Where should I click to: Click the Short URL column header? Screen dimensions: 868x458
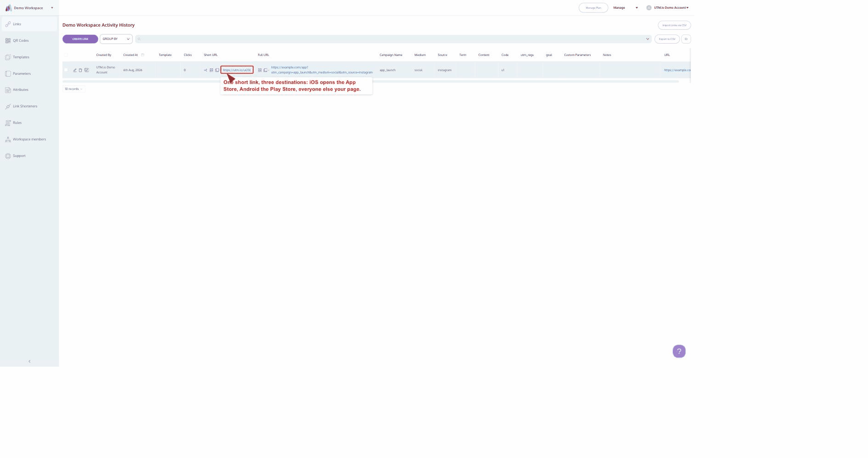pyautogui.click(x=211, y=55)
